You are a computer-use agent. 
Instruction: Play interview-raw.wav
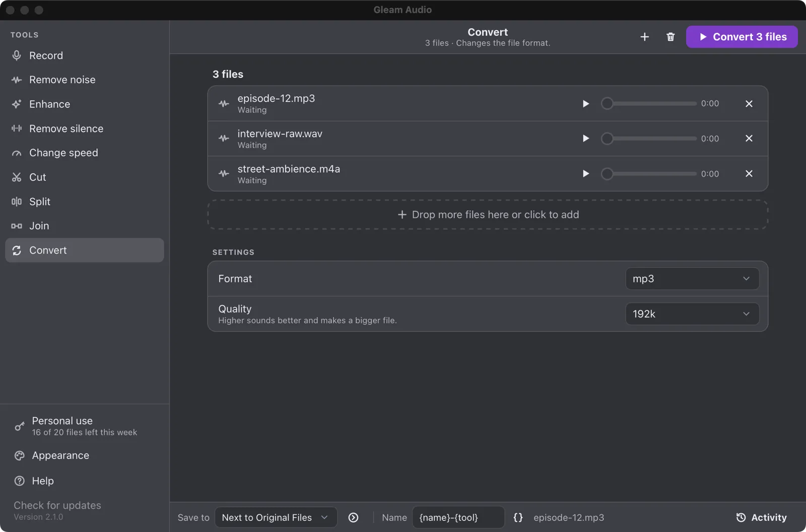click(x=585, y=138)
